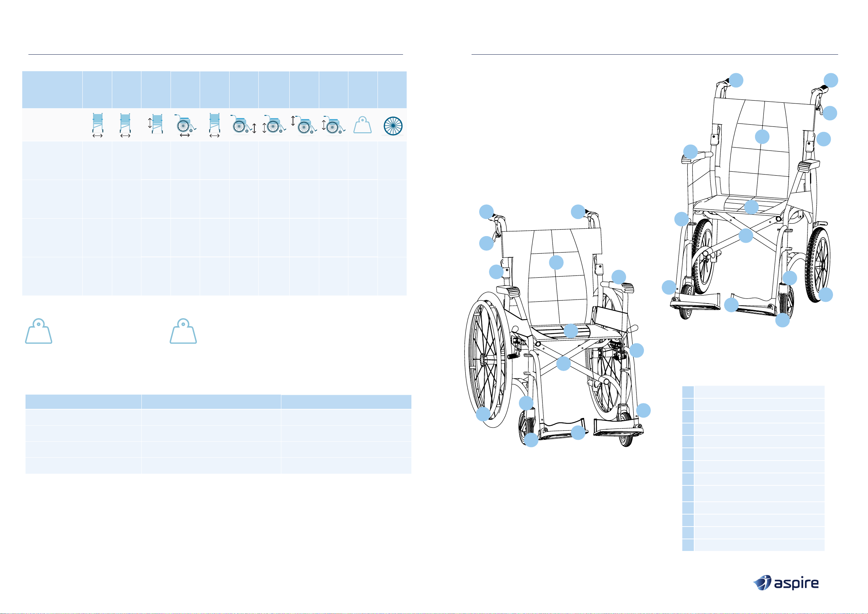Click the leftmost front-view wheelchair icon in the icon row
Viewport: 868px width, 614px height.
[x=98, y=125]
